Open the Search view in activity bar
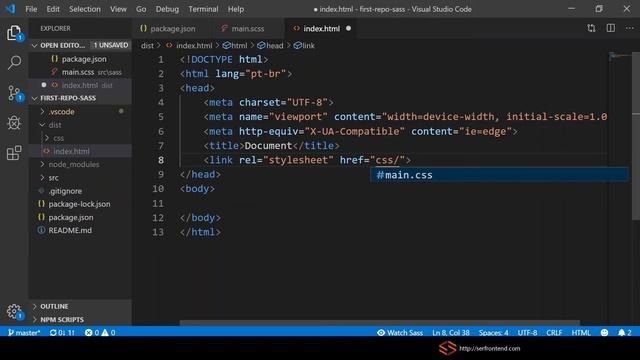The width and height of the screenshot is (640, 360). pos(14,62)
